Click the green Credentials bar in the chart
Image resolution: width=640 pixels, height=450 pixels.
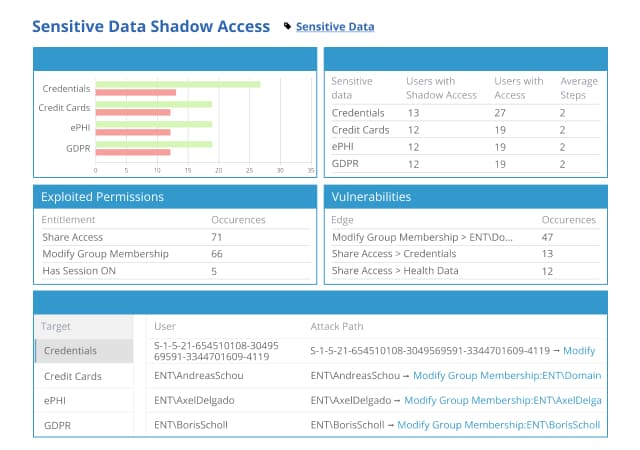click(x=178, y=85)
